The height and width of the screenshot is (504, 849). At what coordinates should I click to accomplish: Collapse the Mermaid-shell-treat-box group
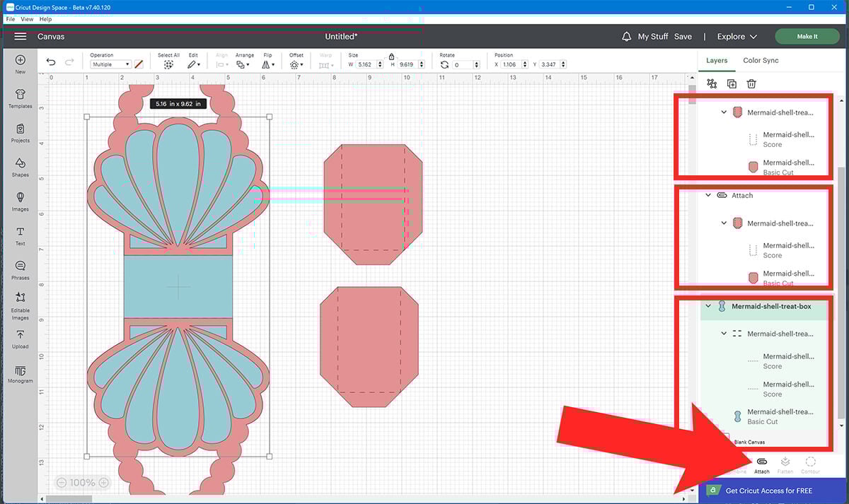708,307
